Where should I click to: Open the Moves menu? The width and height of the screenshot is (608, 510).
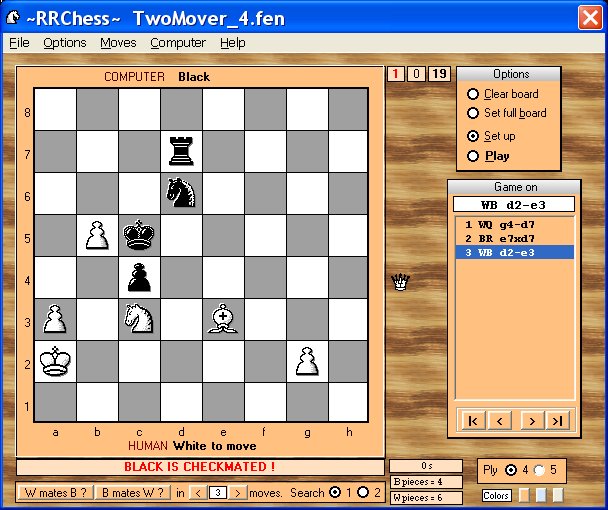(118, 43)
